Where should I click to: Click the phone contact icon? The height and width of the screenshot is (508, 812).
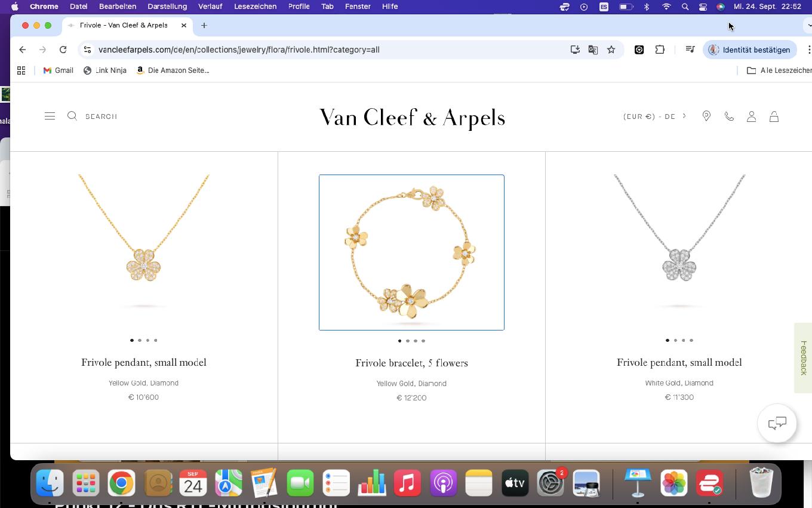click(729, 117)
